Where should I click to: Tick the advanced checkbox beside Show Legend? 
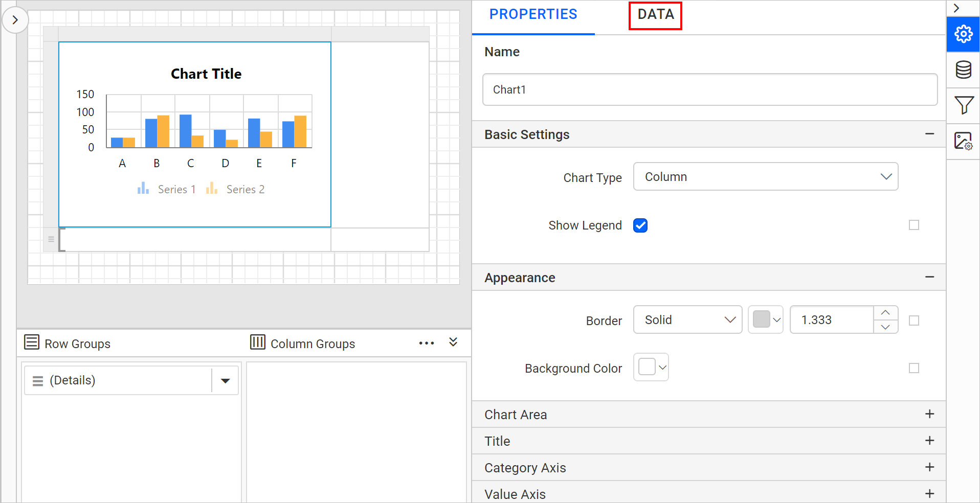pos(914,225)
